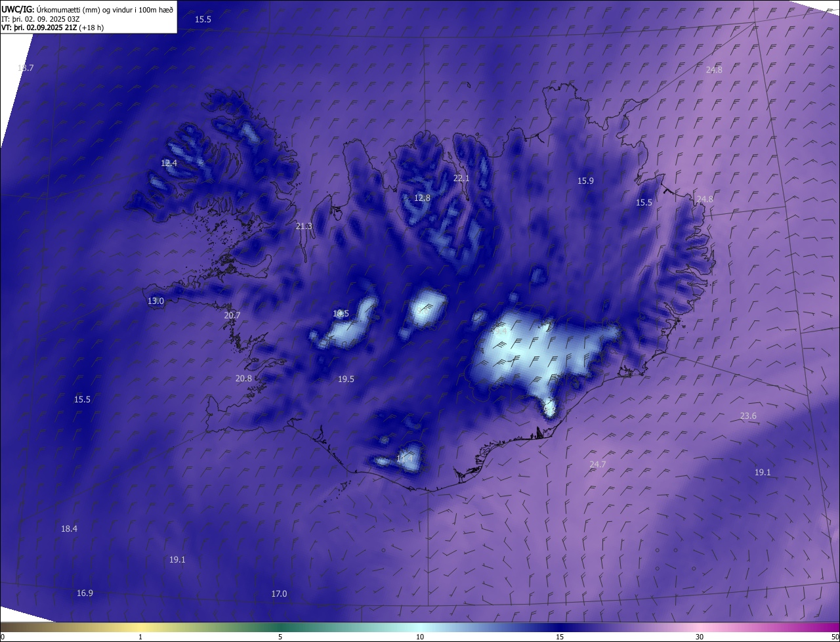Click the 5 tick on the color scale
Image resolution: width=840 pixels, height=642 pixels.
280,637
